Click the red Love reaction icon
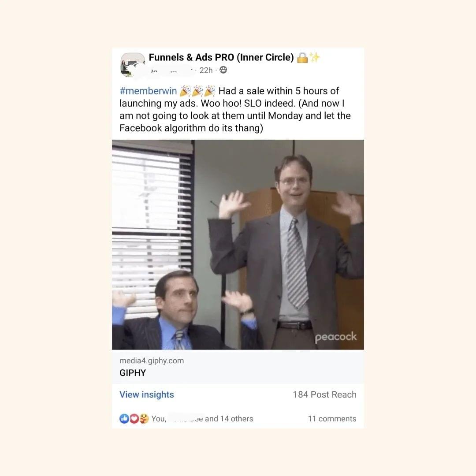 [134, 419]
